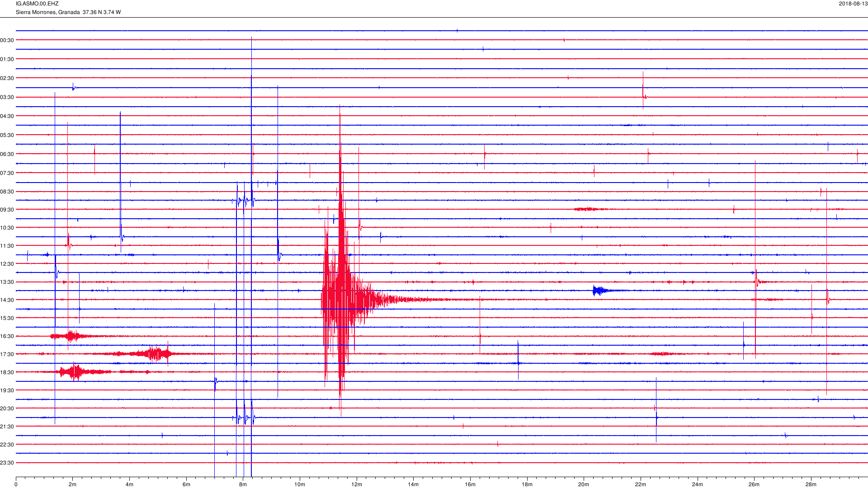Screen dimensions: 868x488
Task: Click the 23:30 time row label
Action: click(7, 463)
